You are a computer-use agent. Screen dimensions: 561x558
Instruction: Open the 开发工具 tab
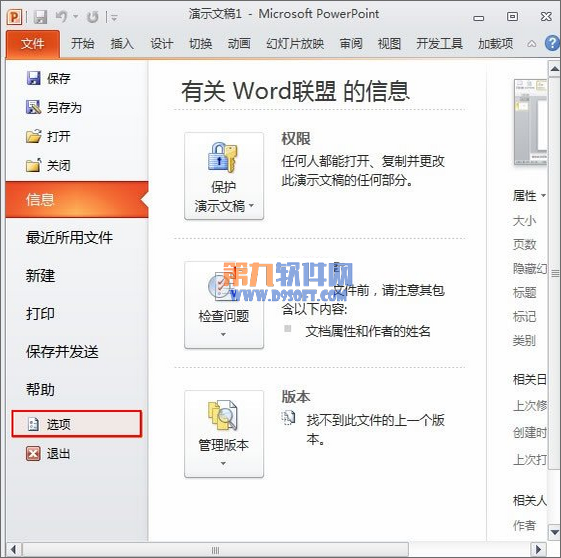pos(439,44)
